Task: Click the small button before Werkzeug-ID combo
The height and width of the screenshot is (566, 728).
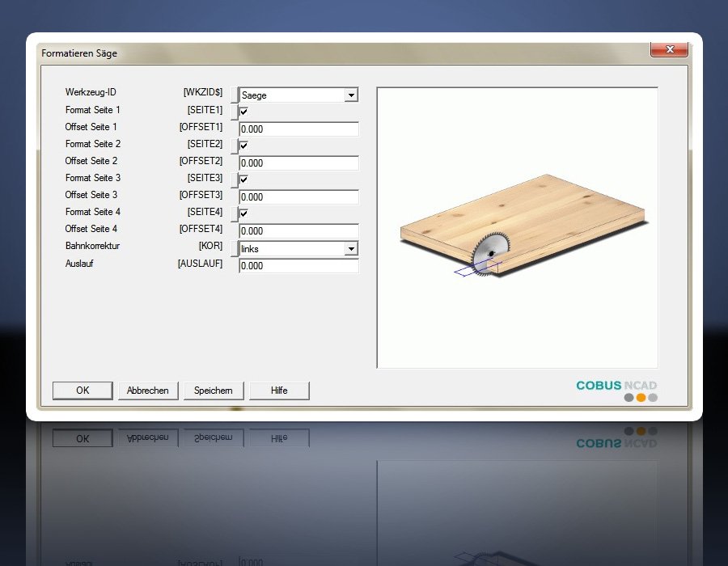Action: (x=235, y=95)
